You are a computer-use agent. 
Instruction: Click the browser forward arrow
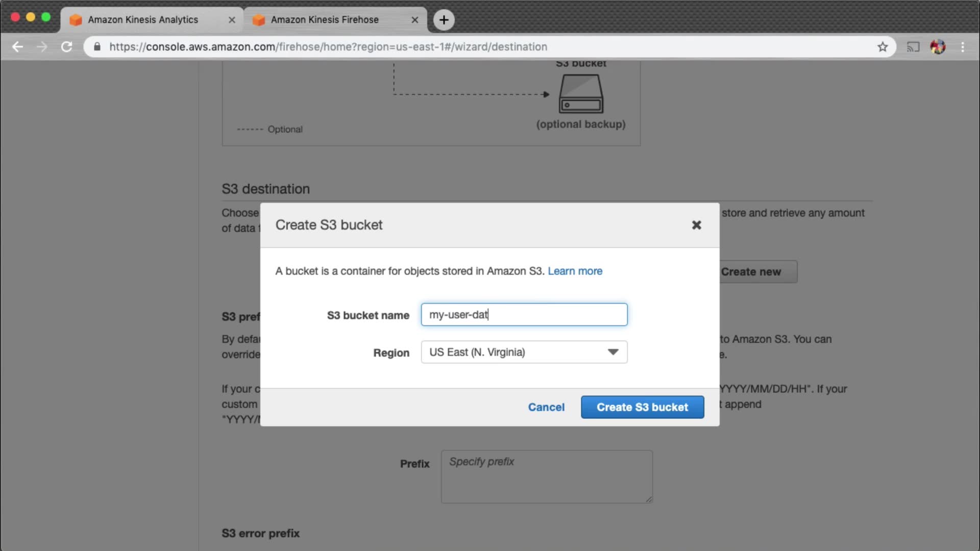42,47
